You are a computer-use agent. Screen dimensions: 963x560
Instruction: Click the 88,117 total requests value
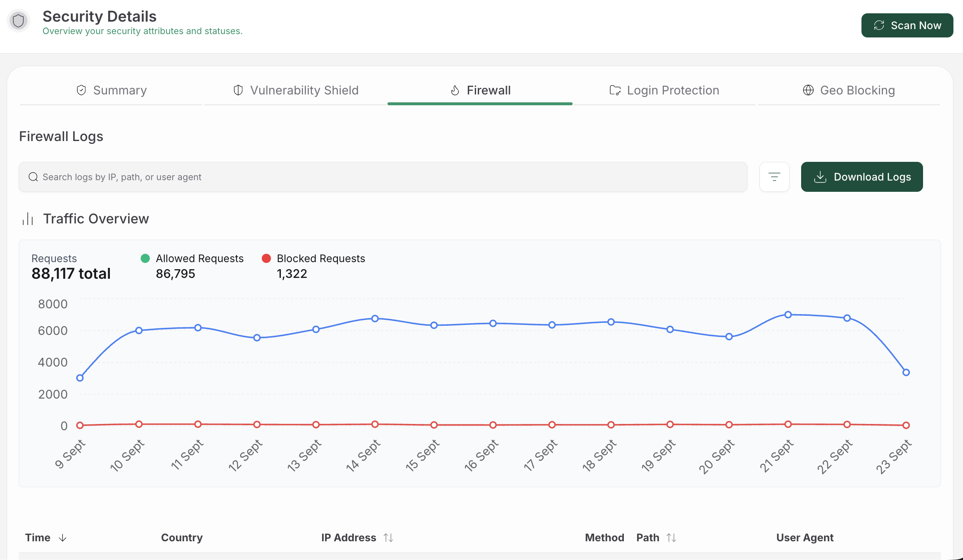pyautogui.click(x=71, y=274)
